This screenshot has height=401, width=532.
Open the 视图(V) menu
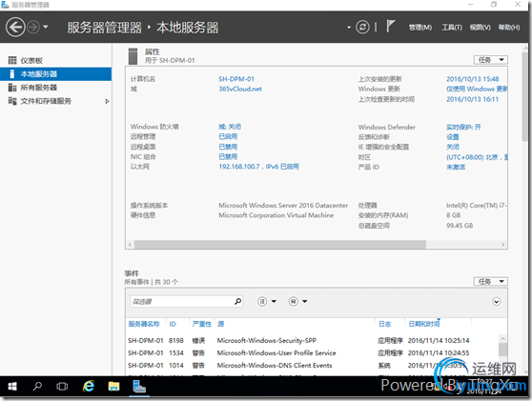coord(481,28)
